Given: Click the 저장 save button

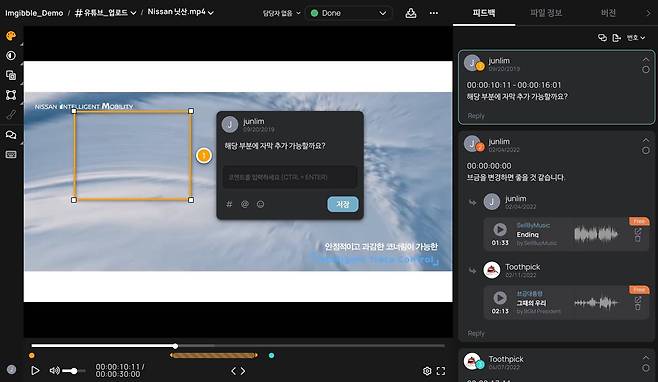Looking at the screenshot, I should (x=343, y=204).
